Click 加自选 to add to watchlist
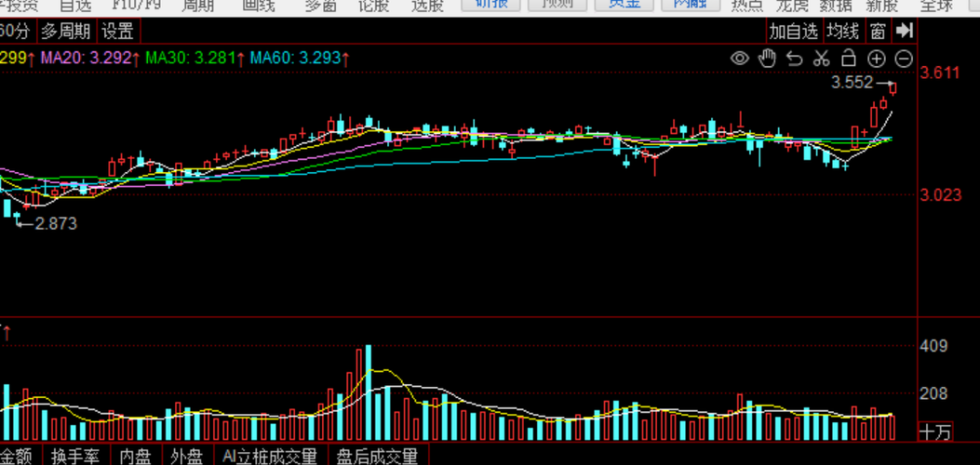This screenshot has width=980, height=465. [793, 30]
